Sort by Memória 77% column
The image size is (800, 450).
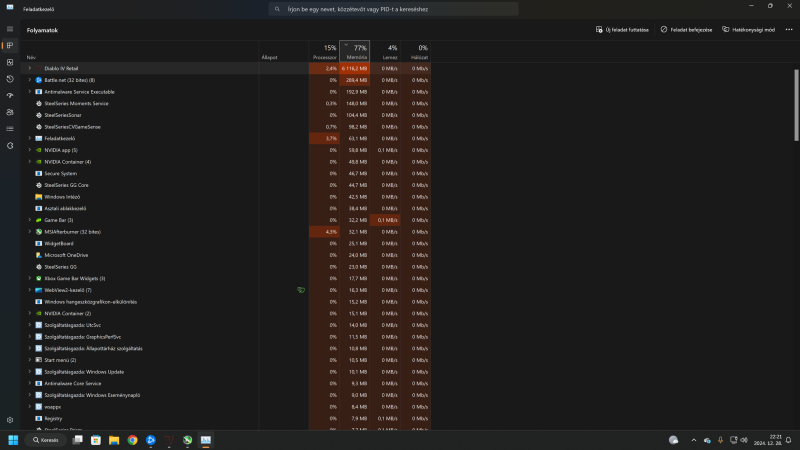tap(355, 52)
